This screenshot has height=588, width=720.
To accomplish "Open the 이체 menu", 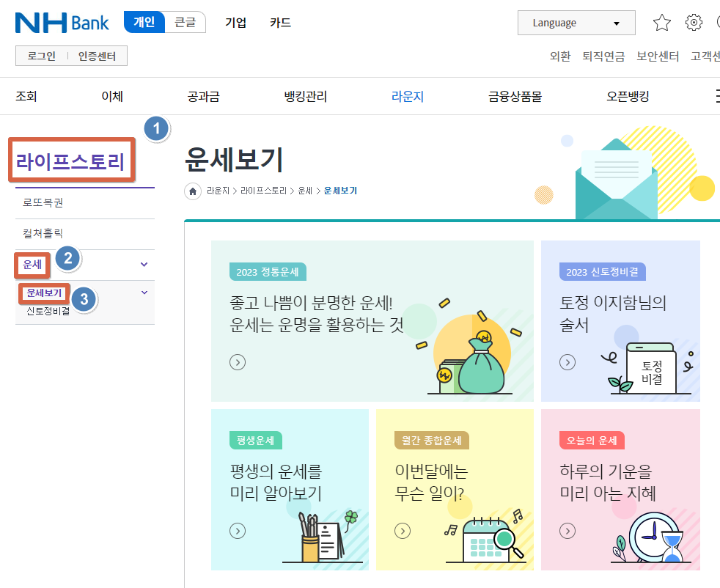I will pyautogui.click(x=112, y=96).
